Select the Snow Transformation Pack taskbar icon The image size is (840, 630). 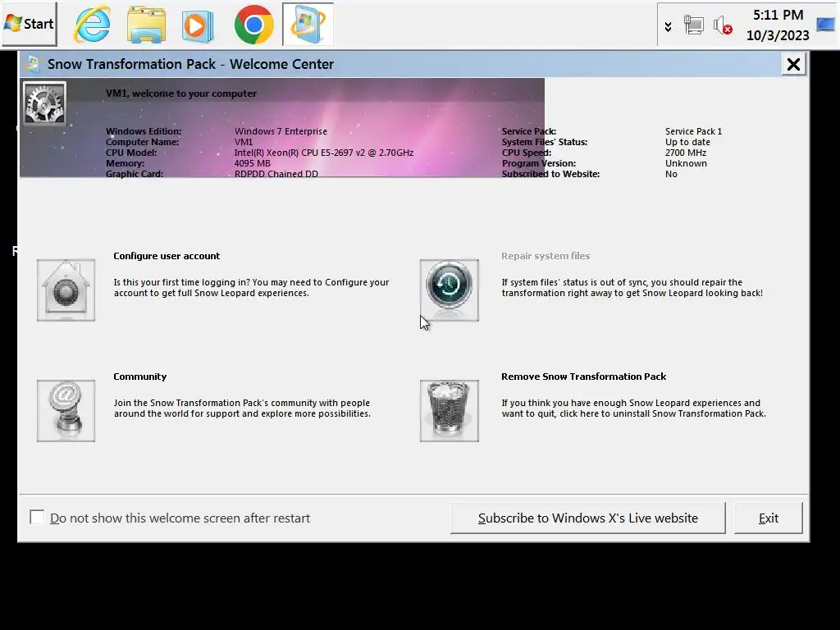coord(308,24)
